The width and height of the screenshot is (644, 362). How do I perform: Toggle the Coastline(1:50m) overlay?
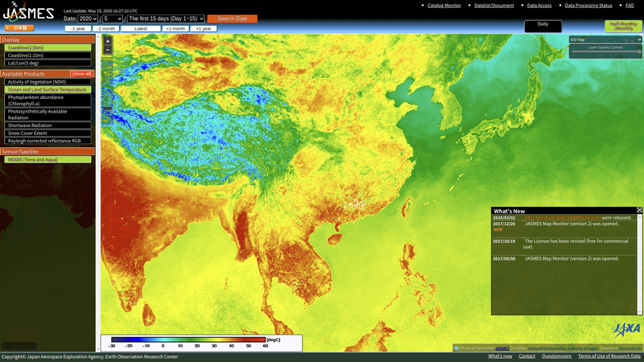46,47
